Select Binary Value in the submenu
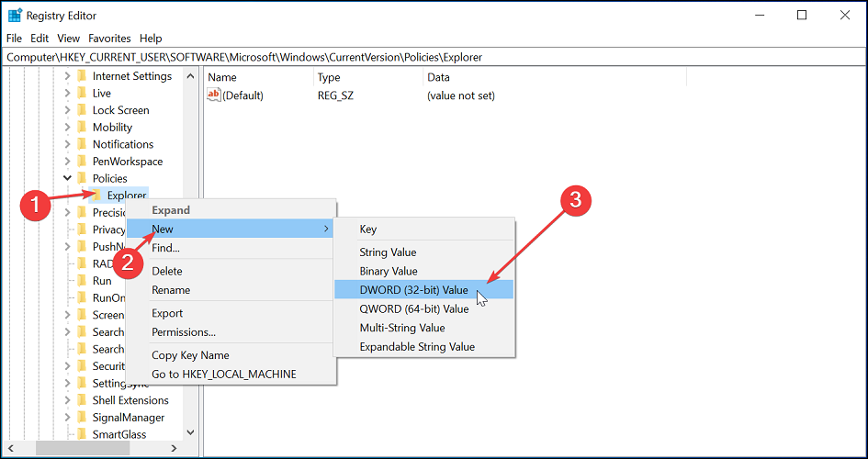This screenshot has height=459, width=868. pos(424,271)
